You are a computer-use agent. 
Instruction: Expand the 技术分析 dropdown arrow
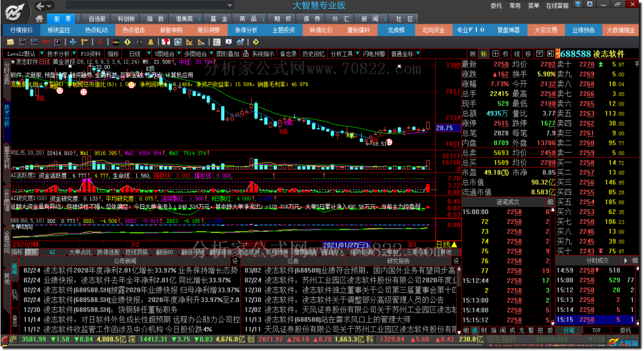[x=74, y=54]
